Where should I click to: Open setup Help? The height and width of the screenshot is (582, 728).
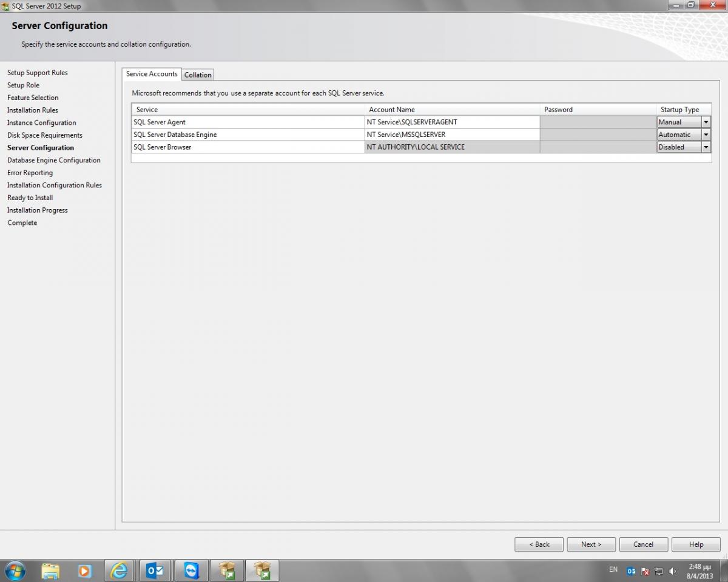[696, 544]
